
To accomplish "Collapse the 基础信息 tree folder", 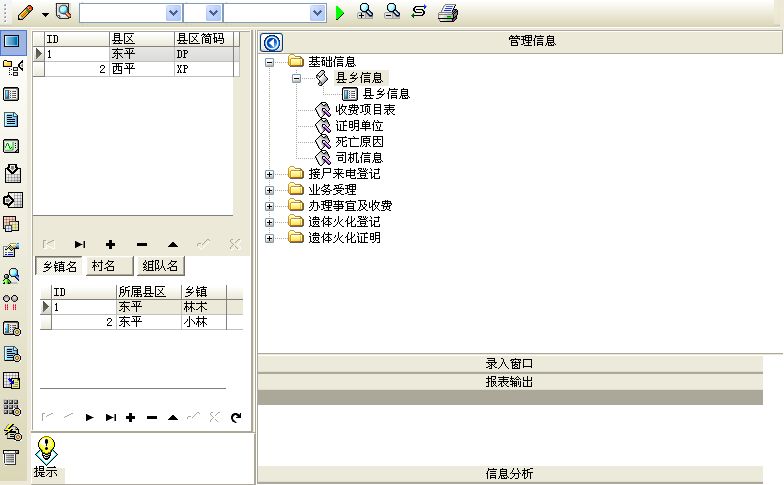I will [x=270, y=62].
